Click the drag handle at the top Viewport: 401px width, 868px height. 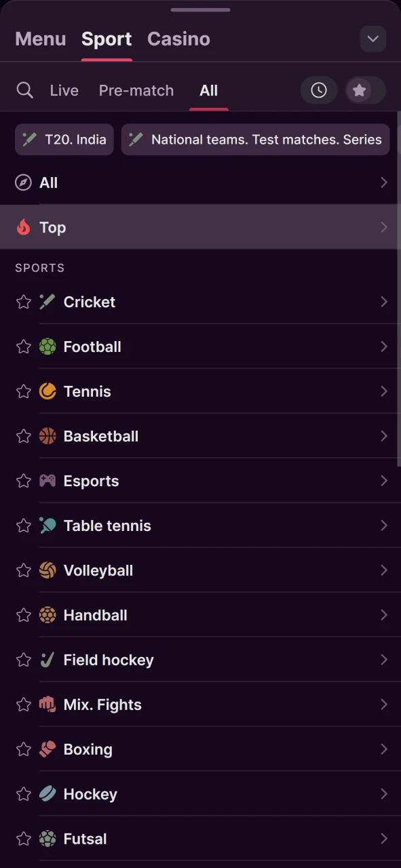tap(200, 9)
